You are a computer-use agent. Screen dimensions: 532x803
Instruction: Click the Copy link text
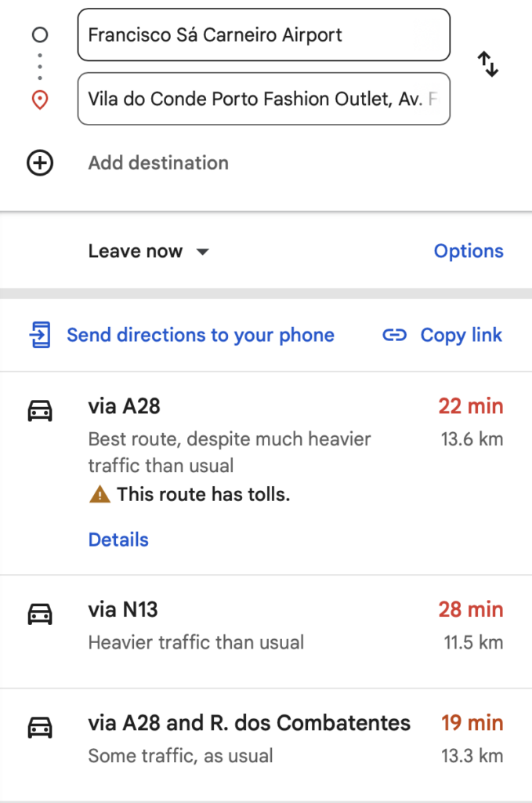[461, 335]
